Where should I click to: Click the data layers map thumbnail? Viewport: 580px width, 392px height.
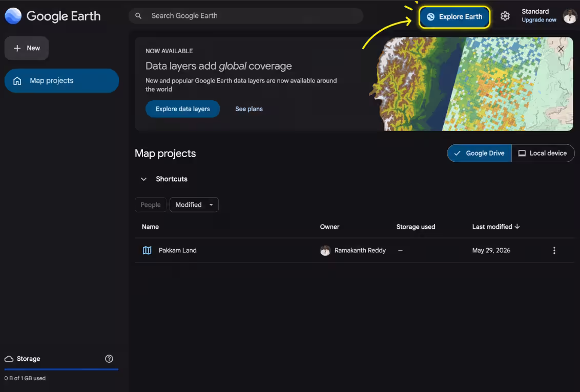click(470, 84)
